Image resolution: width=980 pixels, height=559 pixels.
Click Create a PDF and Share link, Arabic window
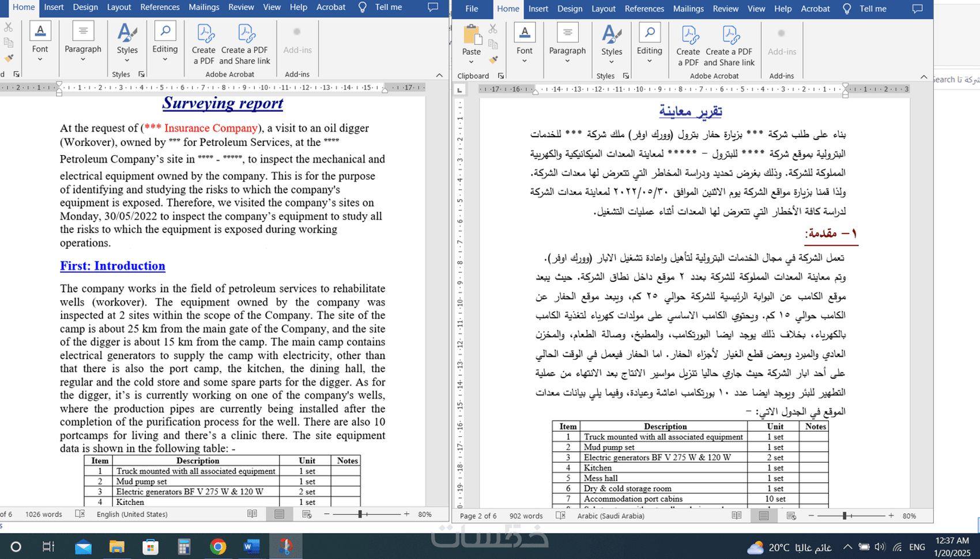(729, 46)
